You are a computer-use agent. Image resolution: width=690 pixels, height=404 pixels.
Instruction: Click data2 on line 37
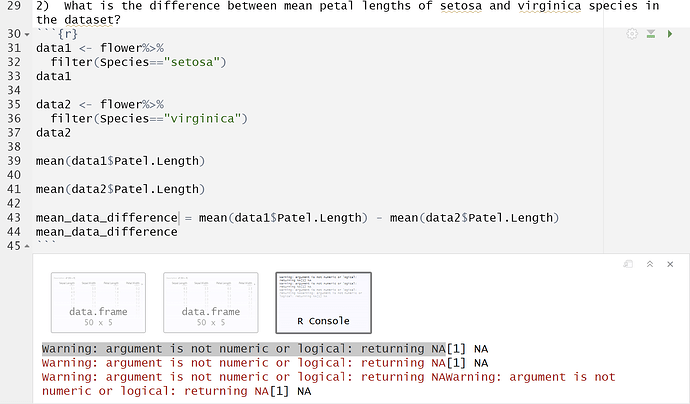click(x=53, y=132)
